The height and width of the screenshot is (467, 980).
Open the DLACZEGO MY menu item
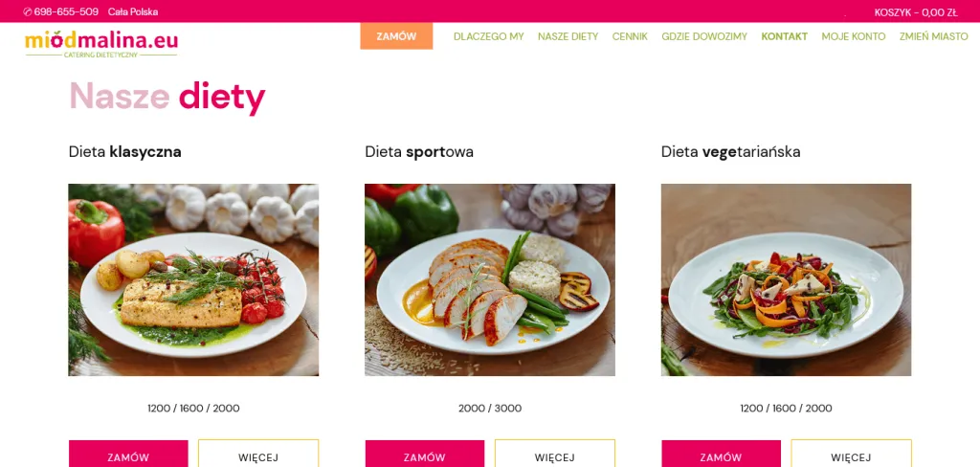pyautogui.click(x=489, y=36)
